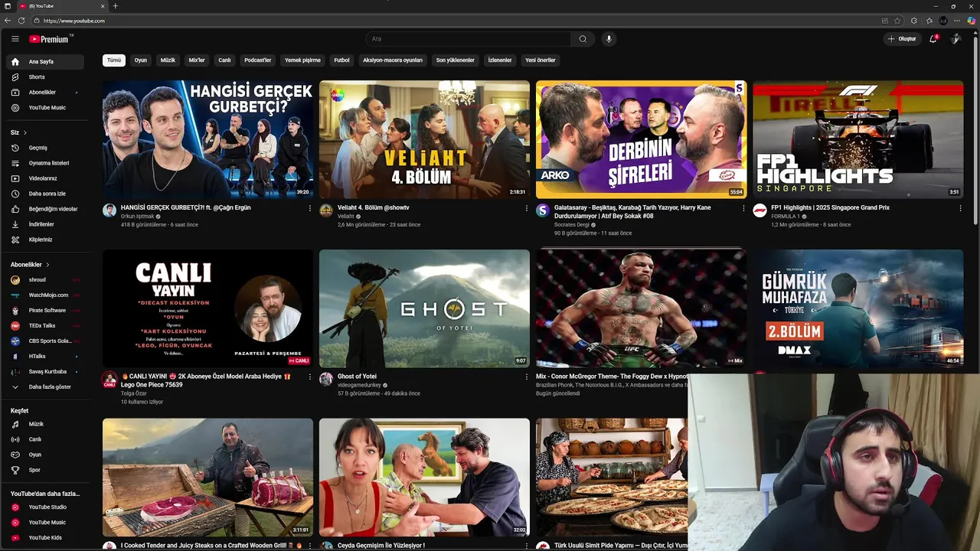
Task: Open WatchMojo.com channel in subscriptions
Action: point(44,295)
